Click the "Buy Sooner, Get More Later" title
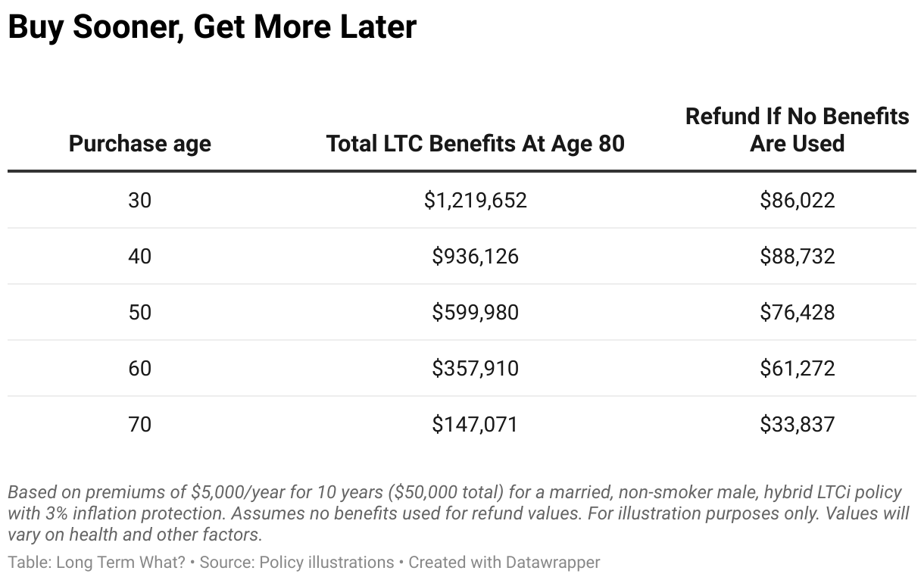 point(212,27)
